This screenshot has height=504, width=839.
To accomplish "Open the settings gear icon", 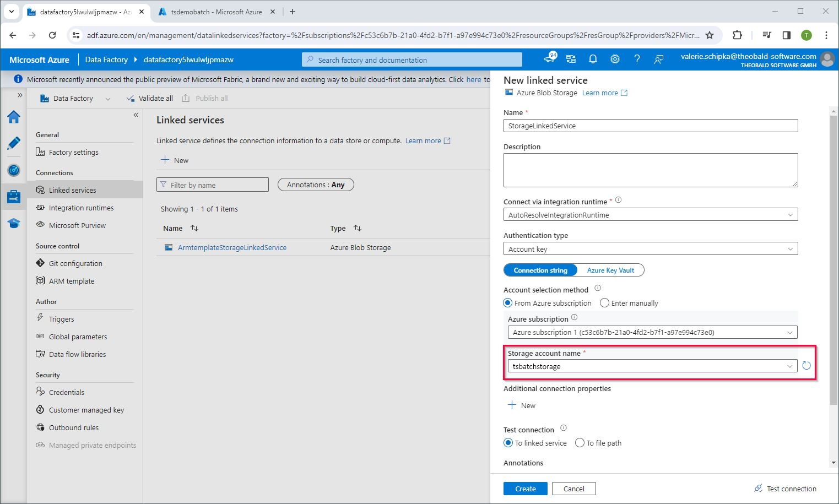I will (x=615, y=59).
